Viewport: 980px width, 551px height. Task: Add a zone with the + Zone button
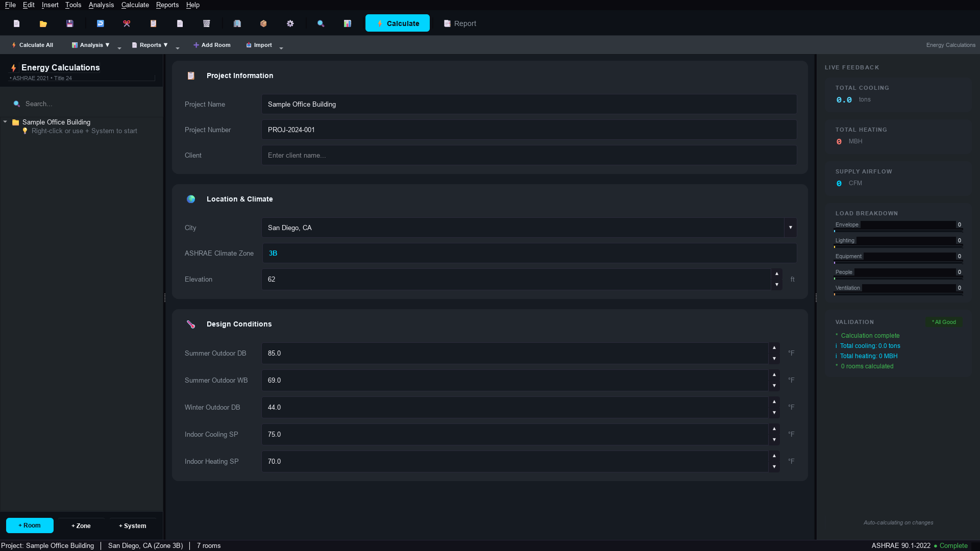pyautogui.click(x=81, y=525)
